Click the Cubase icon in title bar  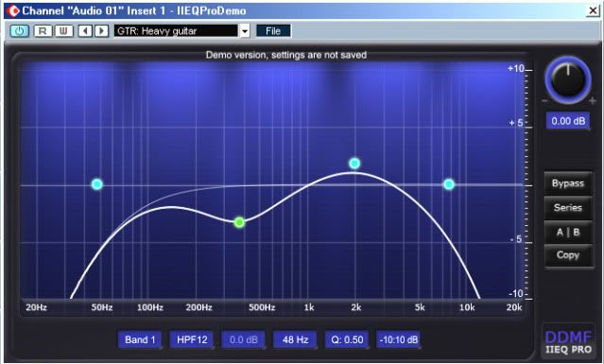(12, 10)
